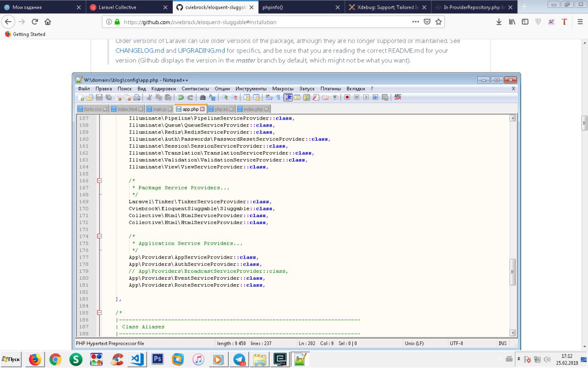The width and height of the screenshot is (588, 368).
Task: Switch to the php.ini tab in Notepad++
Action: 221,109
